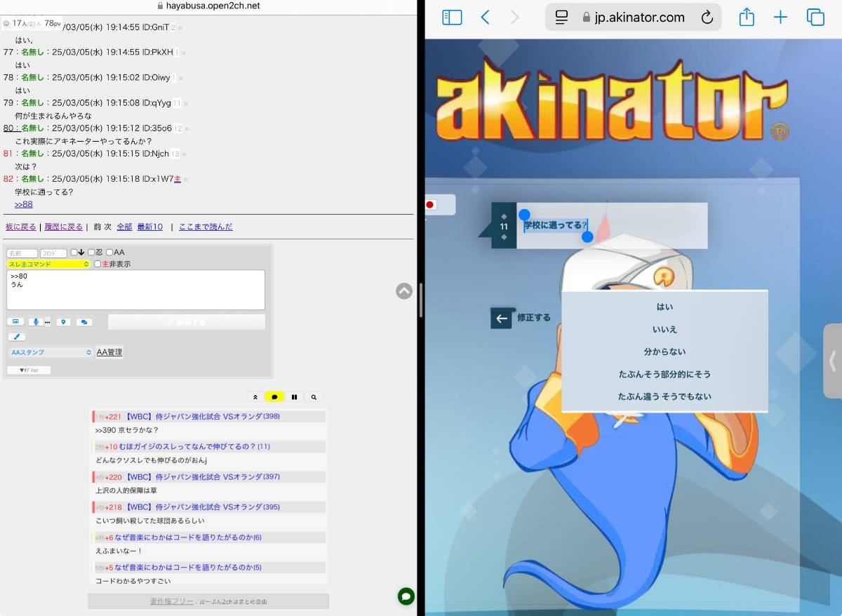Open the スレ主コマンド dropdown
Viewport: 842px width, 616px height.
pos(48,265)
